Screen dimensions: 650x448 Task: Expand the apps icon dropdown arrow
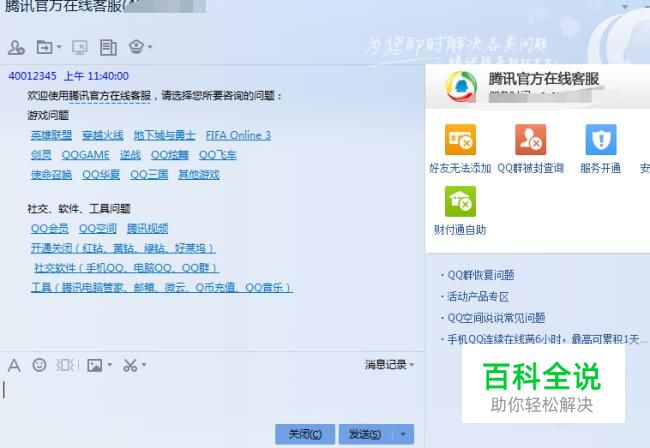coord(150,47)
